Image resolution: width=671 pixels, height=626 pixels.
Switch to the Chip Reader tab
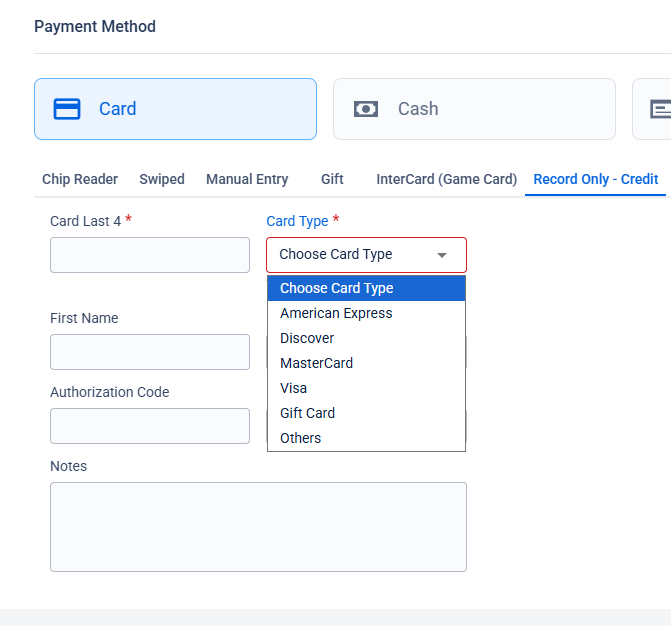pyautogui.click(x=80, y=179)
